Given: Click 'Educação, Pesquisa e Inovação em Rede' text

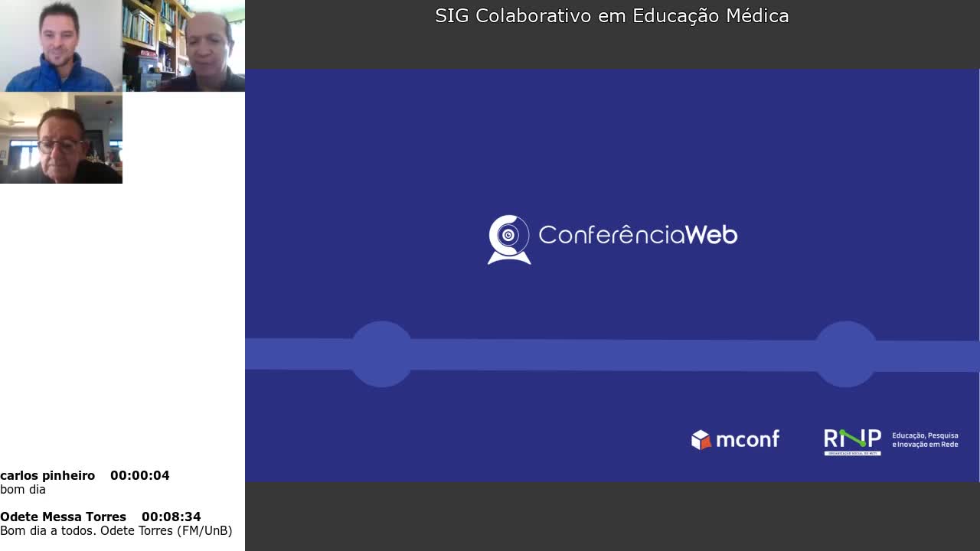Looking at the screenshot, I should (925, 440).
